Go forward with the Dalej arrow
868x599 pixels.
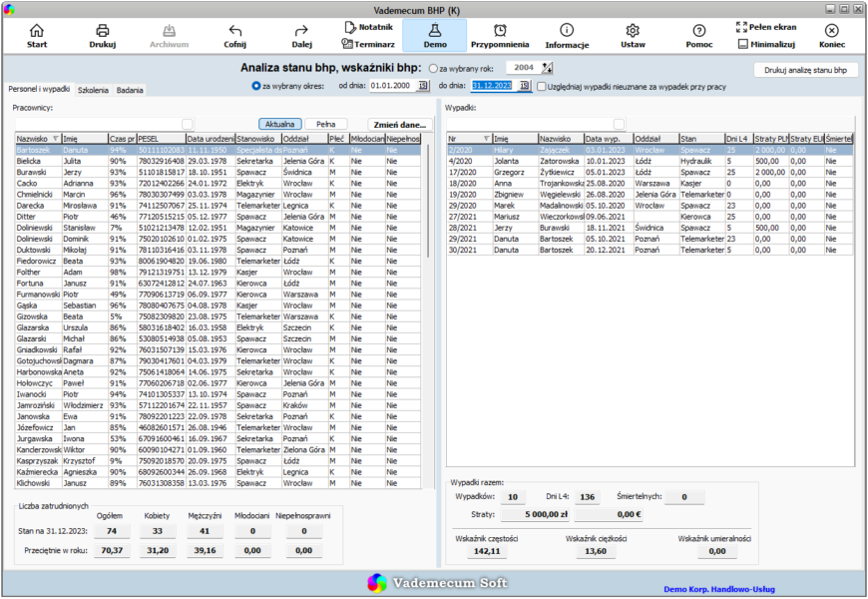(301, 36)
